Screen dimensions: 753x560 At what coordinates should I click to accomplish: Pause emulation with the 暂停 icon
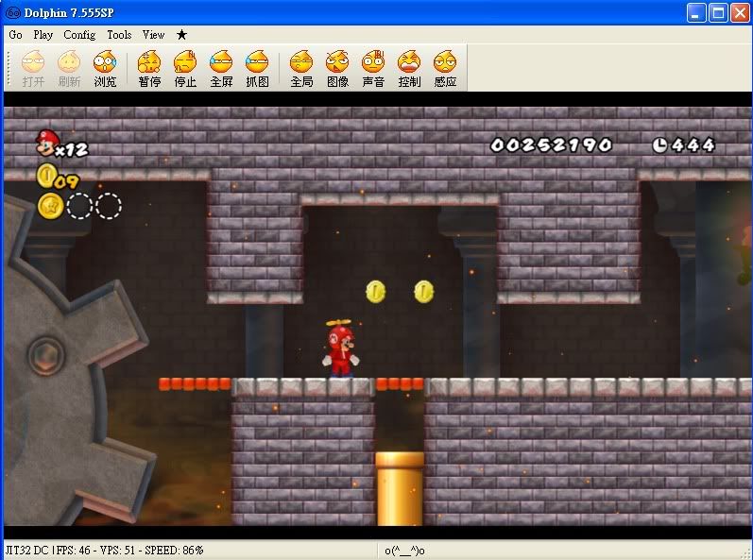149,69
